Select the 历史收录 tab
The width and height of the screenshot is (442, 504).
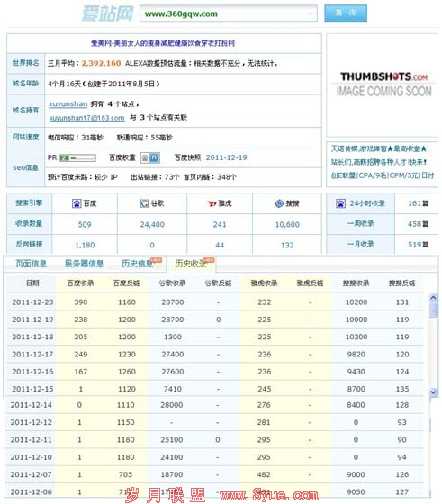[191, 264]
